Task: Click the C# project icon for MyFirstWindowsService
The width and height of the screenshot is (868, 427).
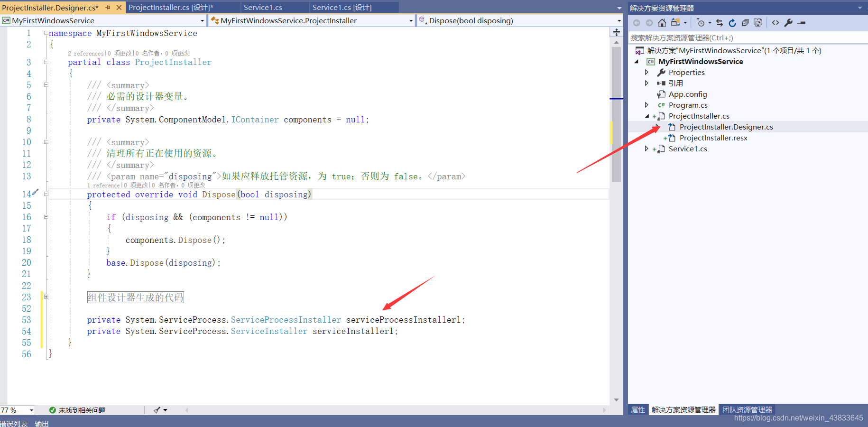Action: [651, 62]
